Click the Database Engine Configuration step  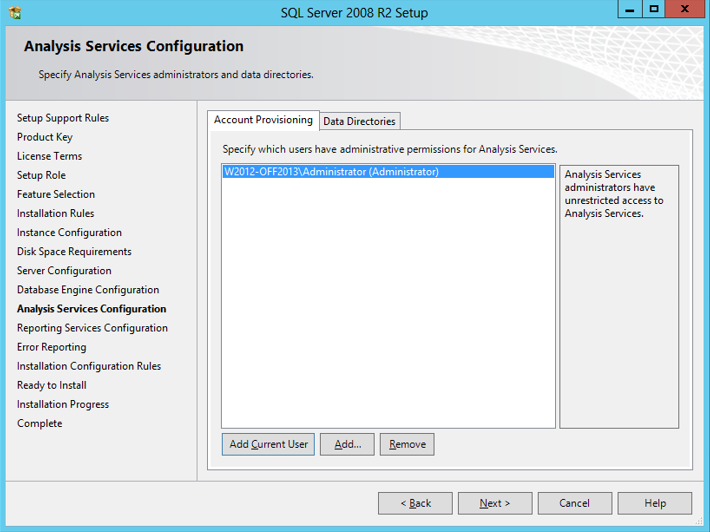click(x=88, y=290)
